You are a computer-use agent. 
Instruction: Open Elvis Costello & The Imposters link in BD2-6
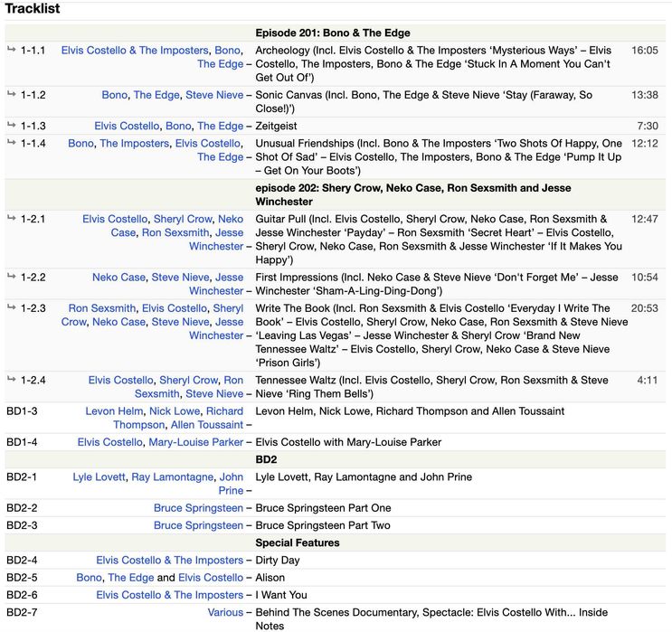170,595
